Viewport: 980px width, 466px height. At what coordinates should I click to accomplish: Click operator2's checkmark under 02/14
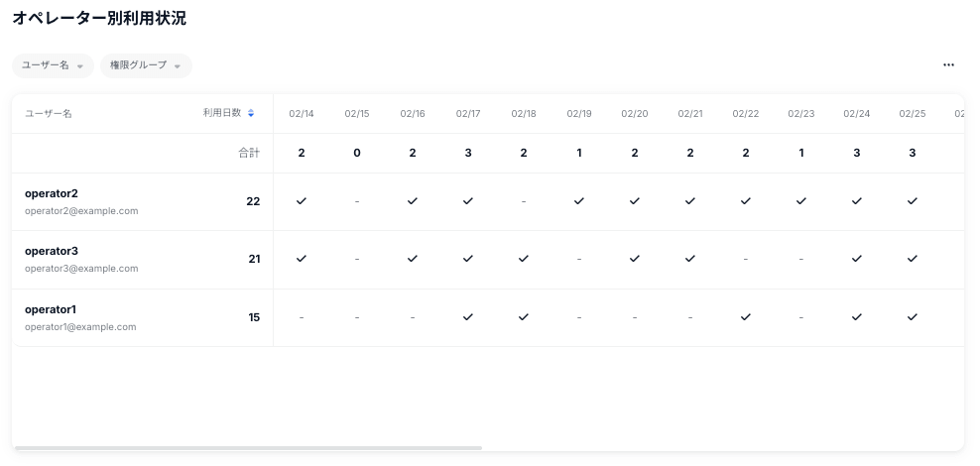pyautogui.click(x=302, y=201)
